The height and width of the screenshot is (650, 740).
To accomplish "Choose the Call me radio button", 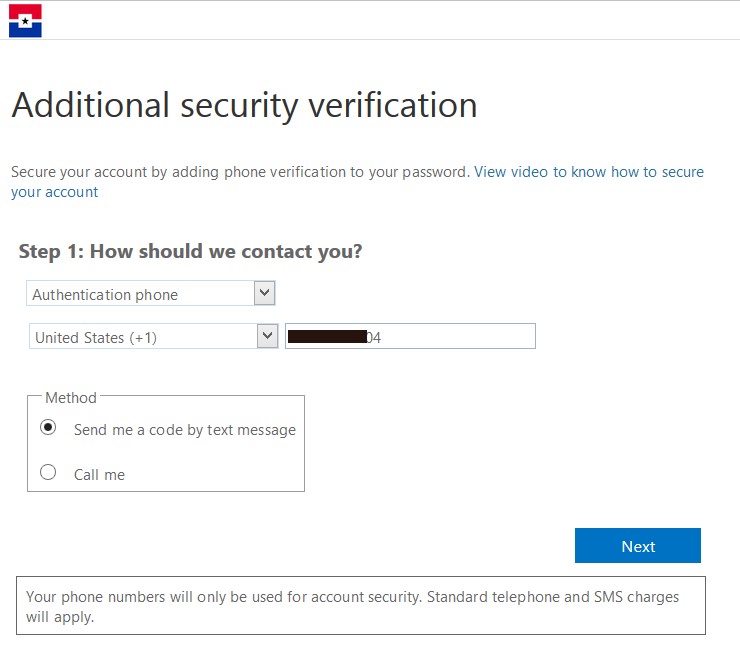I will (x=48, y=473).
